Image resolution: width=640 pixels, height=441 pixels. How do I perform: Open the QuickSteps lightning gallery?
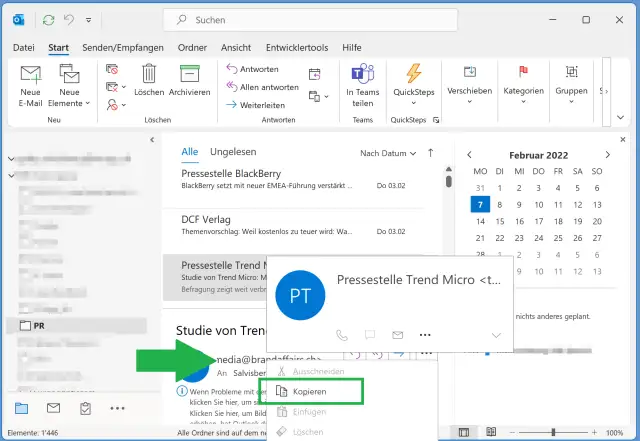point(413,85)
